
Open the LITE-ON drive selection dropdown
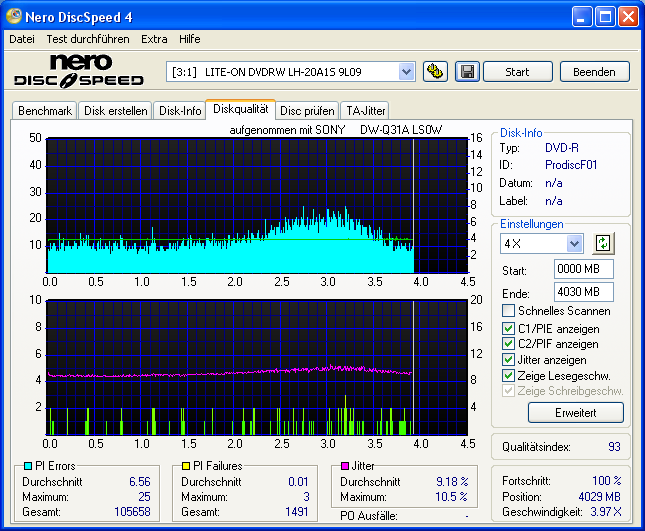click(x=406, y=72)
